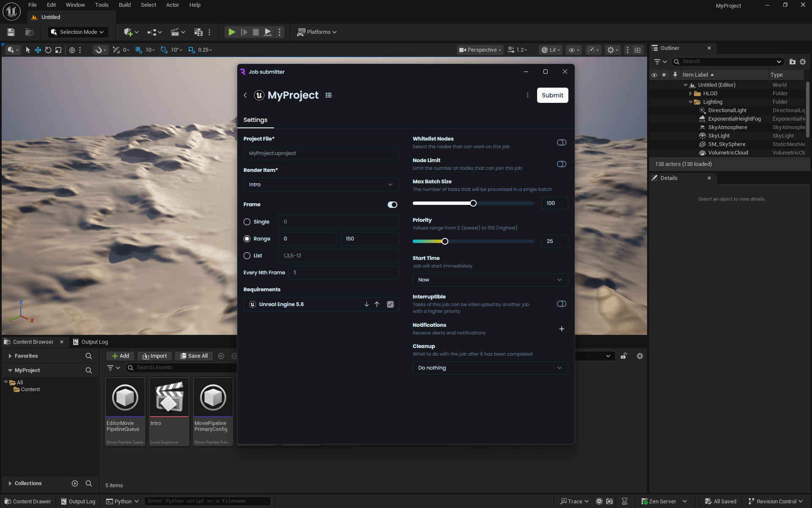Image resolution: width=812 pixels, height=508 pixels.
Task: Open the quick add content icon
Action: coord(131,32)
